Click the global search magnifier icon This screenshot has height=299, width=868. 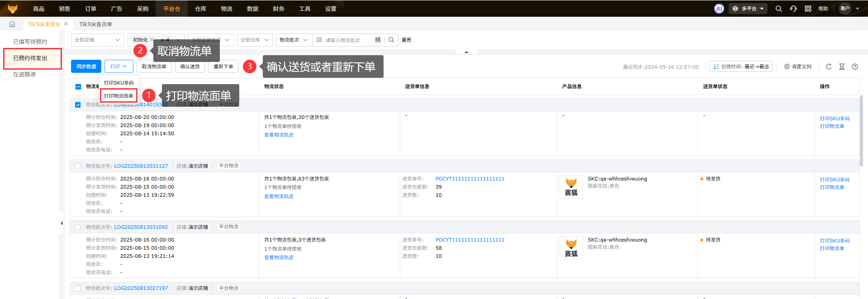(778, 9)
